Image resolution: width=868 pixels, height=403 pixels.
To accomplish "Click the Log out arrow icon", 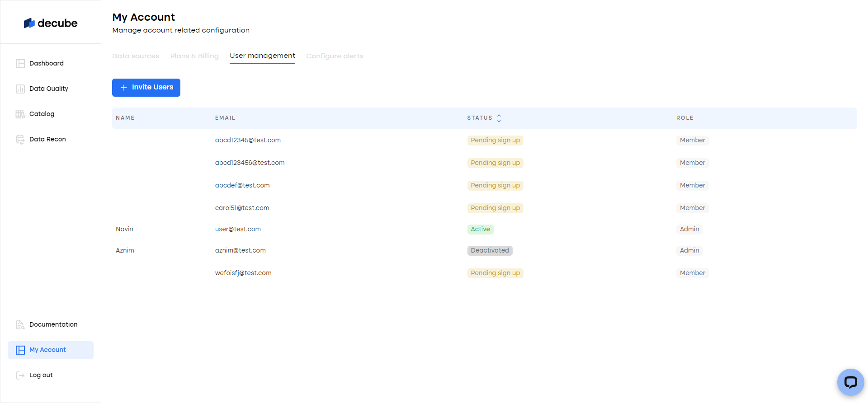I will coord(20,375).
